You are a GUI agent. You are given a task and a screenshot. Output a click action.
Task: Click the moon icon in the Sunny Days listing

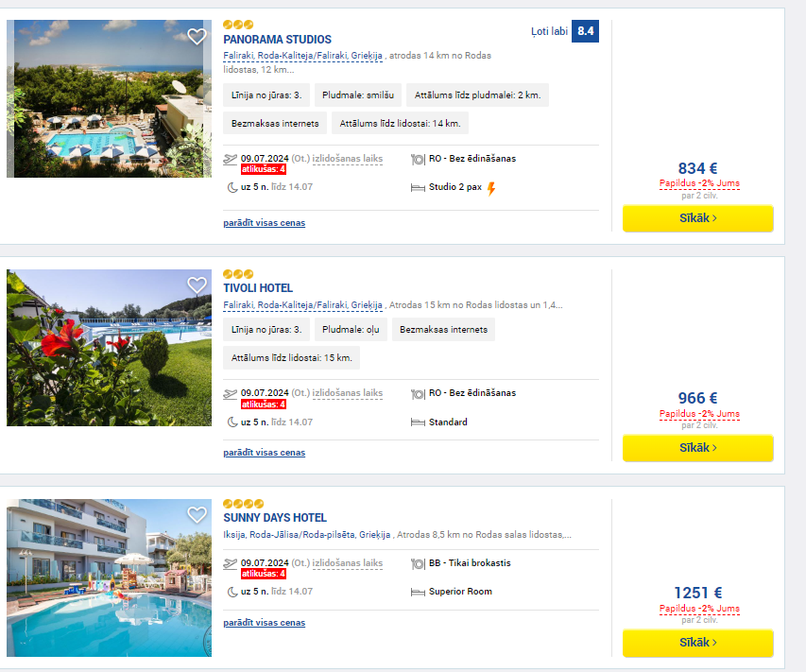pyautogui.click(x=232, y=592)
